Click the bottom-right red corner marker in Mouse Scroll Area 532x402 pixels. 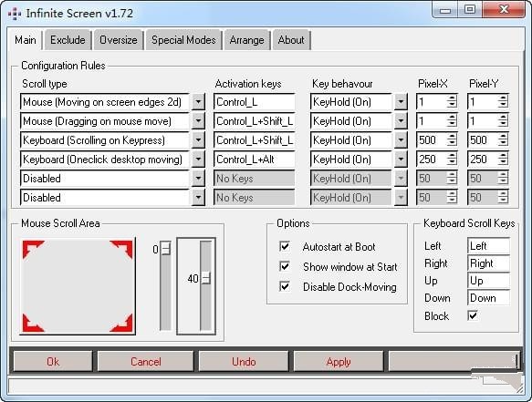[x=121, y=323]
